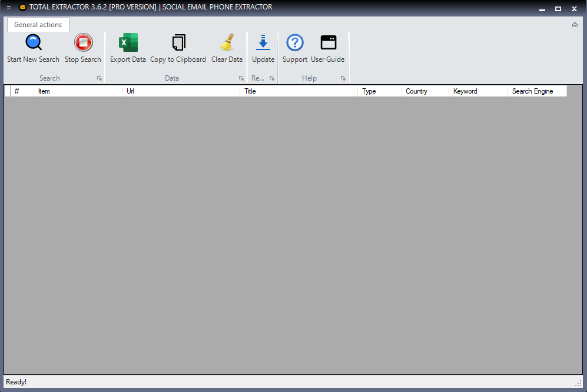This screenshot has height=392, width=587.
Task: Select the General actions tab
Action: point(38,25)
